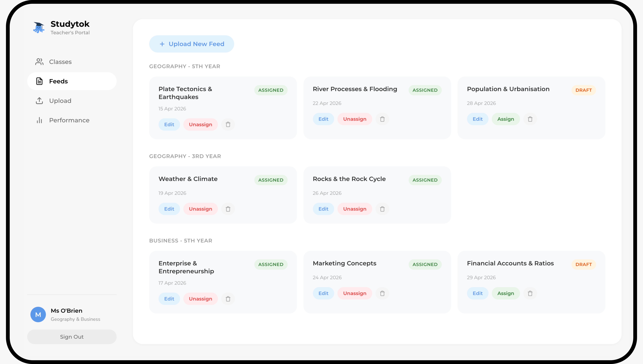This screenshot has width=643, height=364.
Task: Delete the Plate Tectonics & Earthquakes feed
Action: click(228, 125)
